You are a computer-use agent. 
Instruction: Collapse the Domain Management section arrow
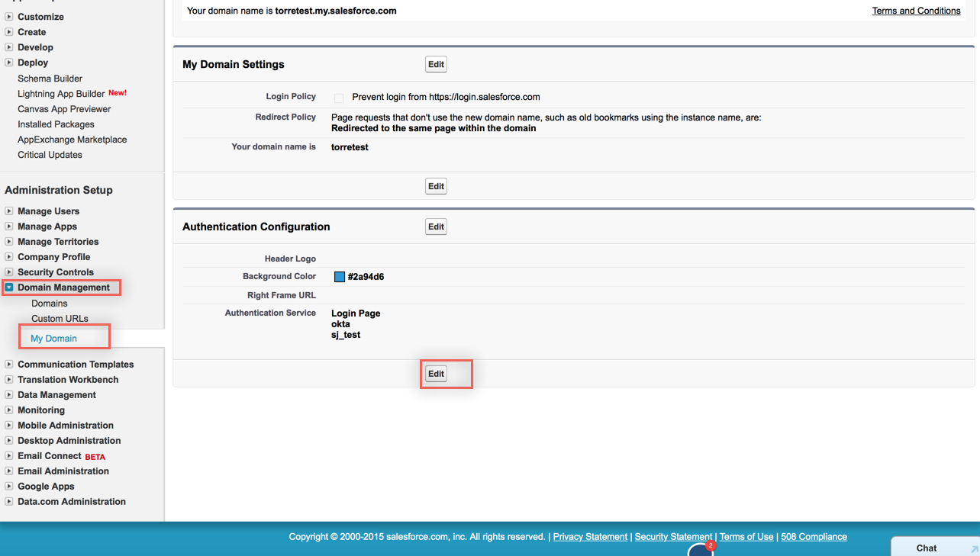tap(9, 288)
